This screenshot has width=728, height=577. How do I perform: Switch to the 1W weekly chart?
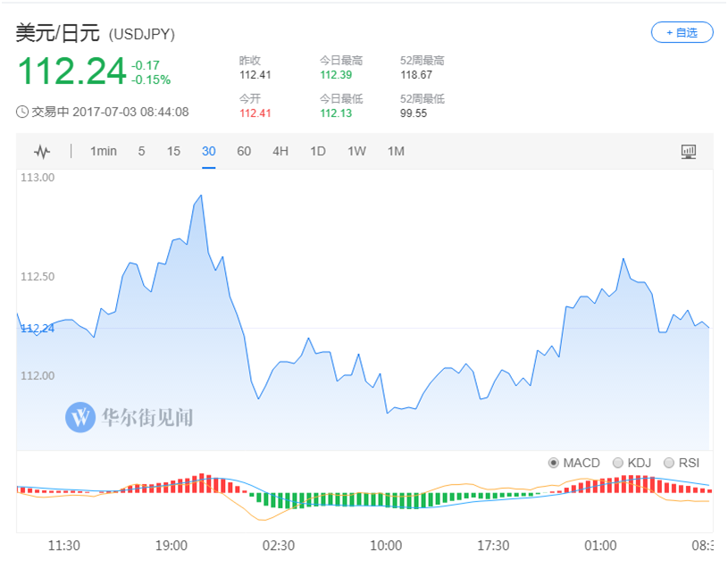point(354,151)
